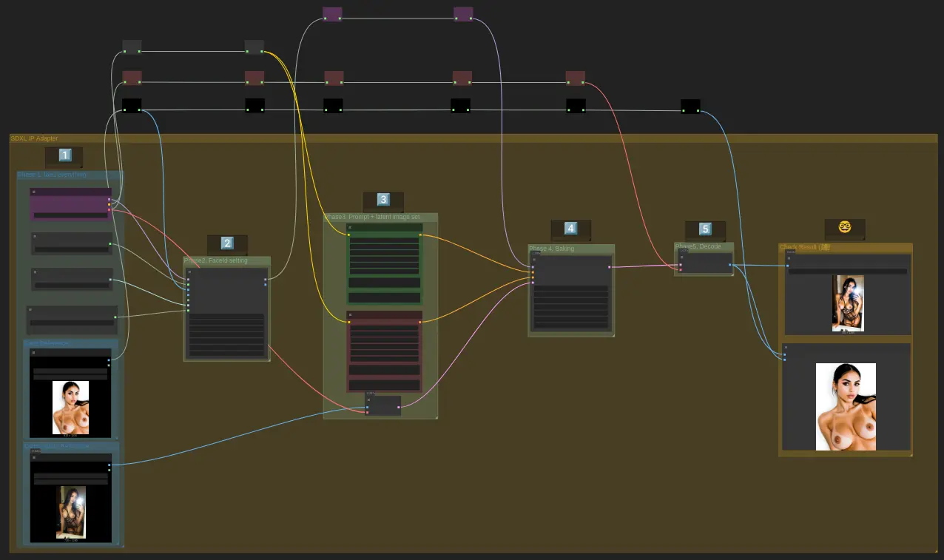Viewport: 944px width, 560px height.
Task: Click the number 2 marker above Phase2
Action: click(x=227, y=243)
